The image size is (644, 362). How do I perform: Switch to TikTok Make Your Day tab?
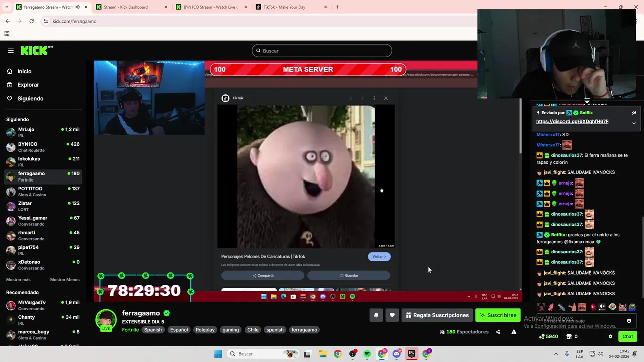[291, 7]
